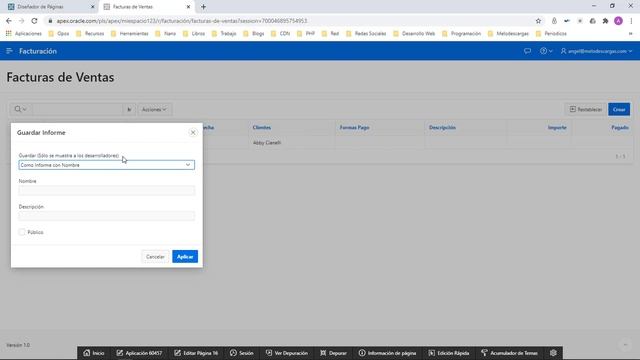640x360 pixels.
Task: Focus the Nombre input field
Action: pos(107,191)
